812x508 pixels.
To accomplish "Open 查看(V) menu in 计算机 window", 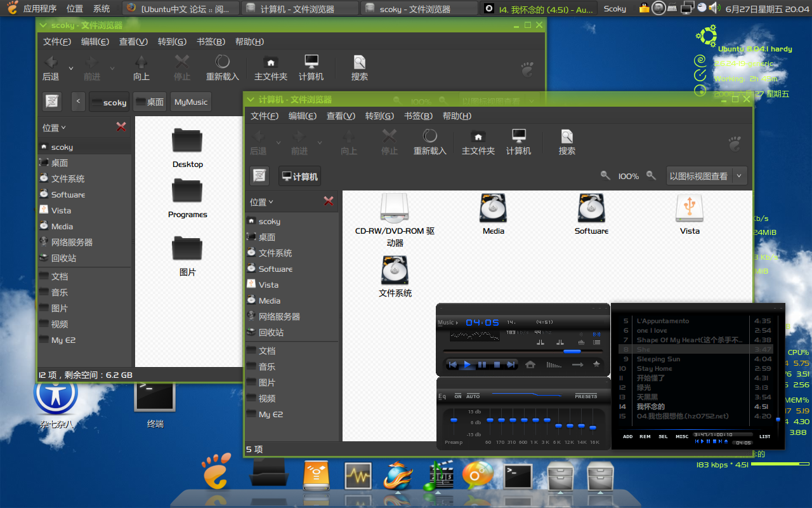I will pyautogui.click(x=341, y=116).
